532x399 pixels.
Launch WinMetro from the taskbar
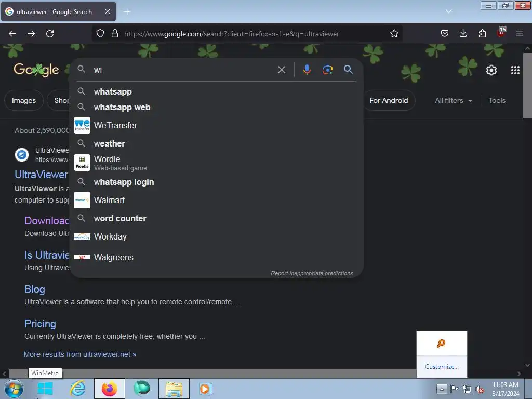[45, 389]
